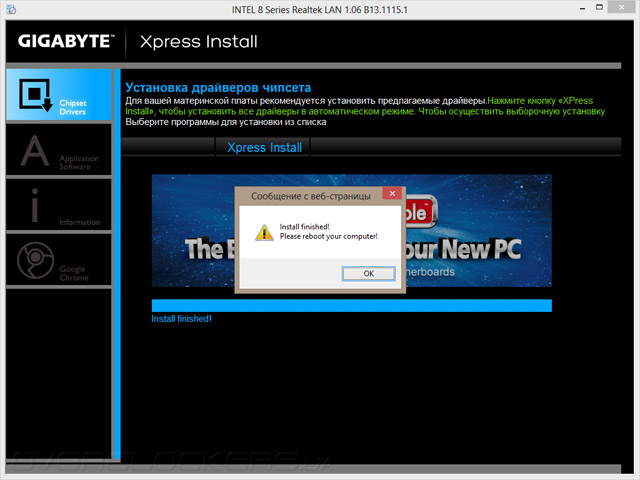Click the installation progress bar
Image resolution: width=640 pixels, height=480 pixels.
pyautogui.click(x=351, y=306)
